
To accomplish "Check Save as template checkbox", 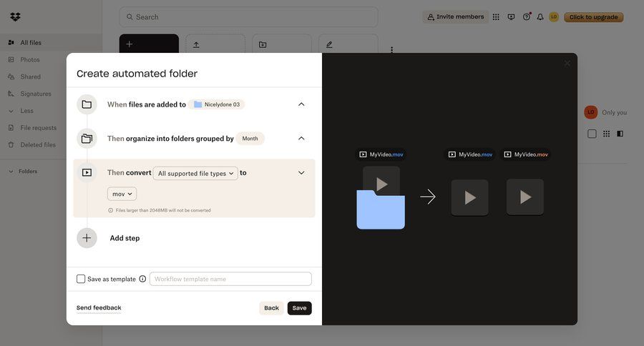I will pos(81,279).
